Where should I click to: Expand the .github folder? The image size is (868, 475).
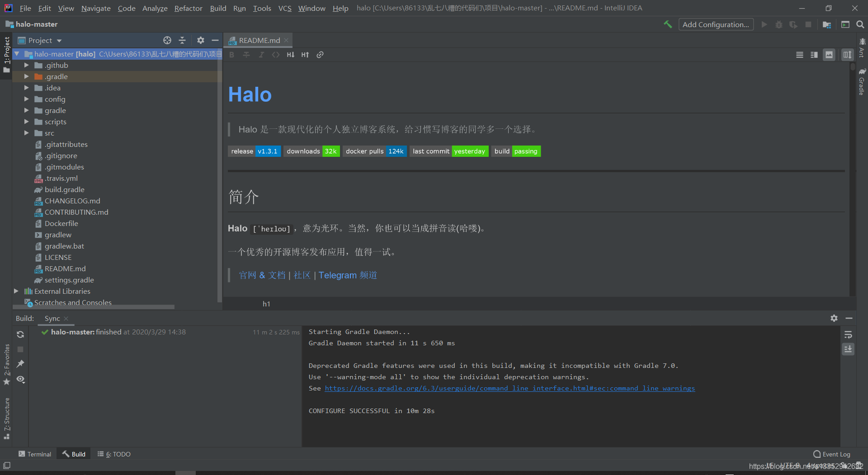pos(27,65)
